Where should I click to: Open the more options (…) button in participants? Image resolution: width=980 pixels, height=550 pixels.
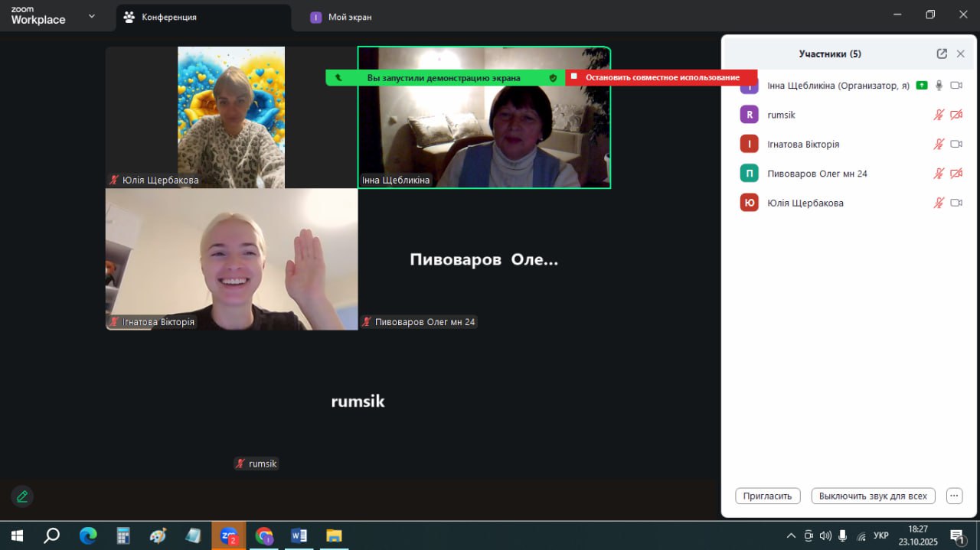954,496
